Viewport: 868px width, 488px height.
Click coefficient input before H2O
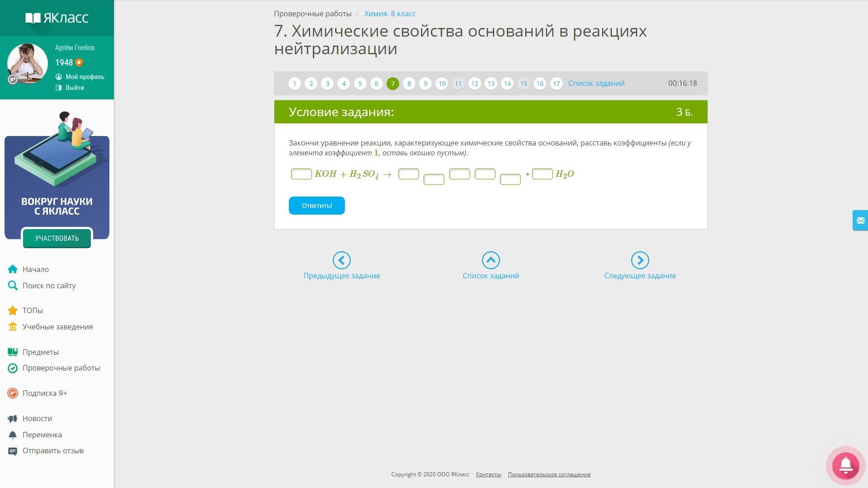coord(542,174)
